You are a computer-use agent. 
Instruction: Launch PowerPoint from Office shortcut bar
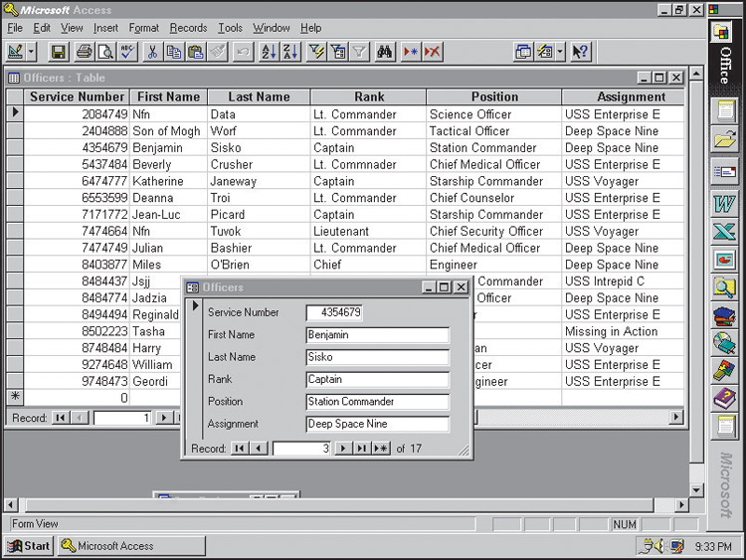click(x=724, y=260)
